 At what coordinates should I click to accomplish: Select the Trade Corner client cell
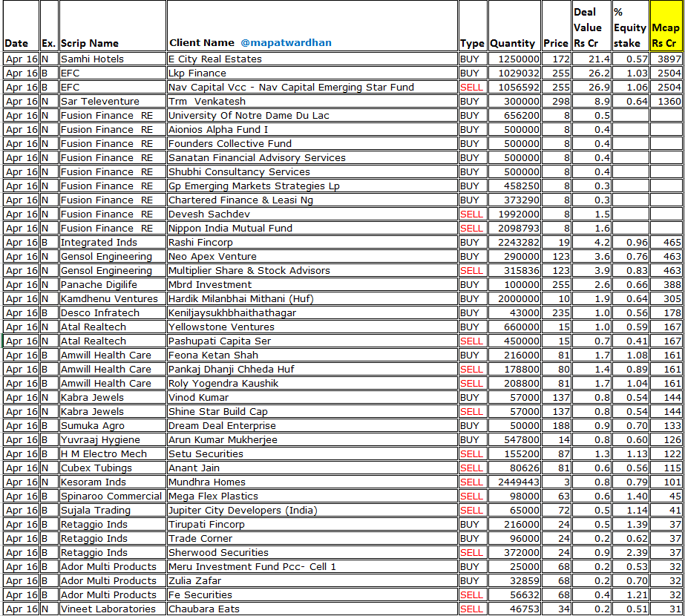(312, 538)
